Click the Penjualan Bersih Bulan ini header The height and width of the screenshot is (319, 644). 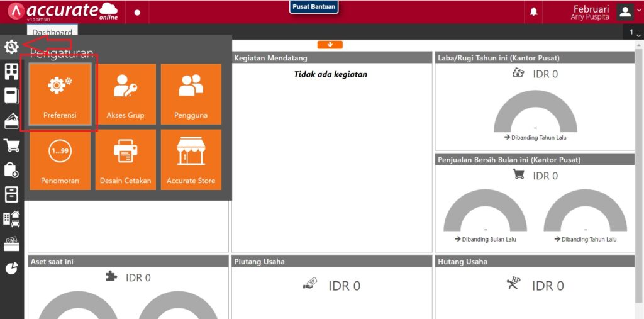point(535,160)
